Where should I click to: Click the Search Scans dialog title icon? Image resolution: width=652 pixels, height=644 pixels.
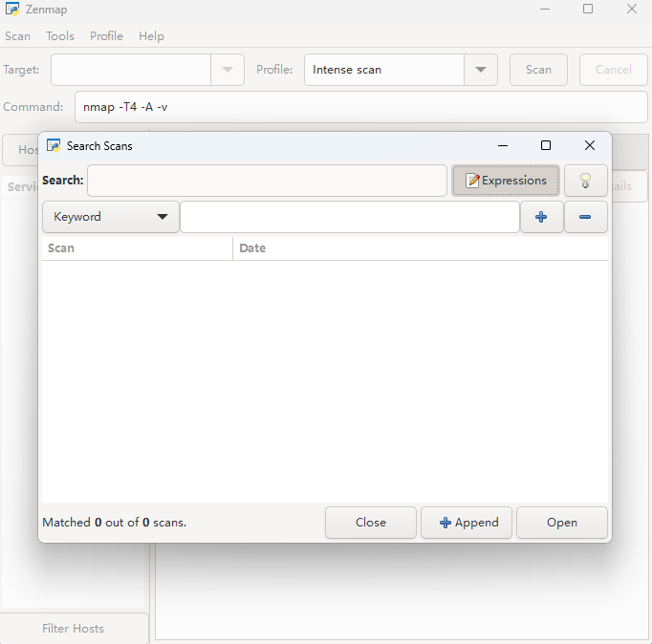[54, 146]
